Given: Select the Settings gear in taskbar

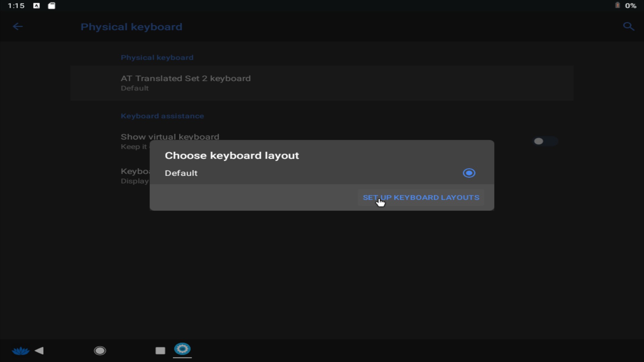Looking at the screenshot, I should pos(182,349).
